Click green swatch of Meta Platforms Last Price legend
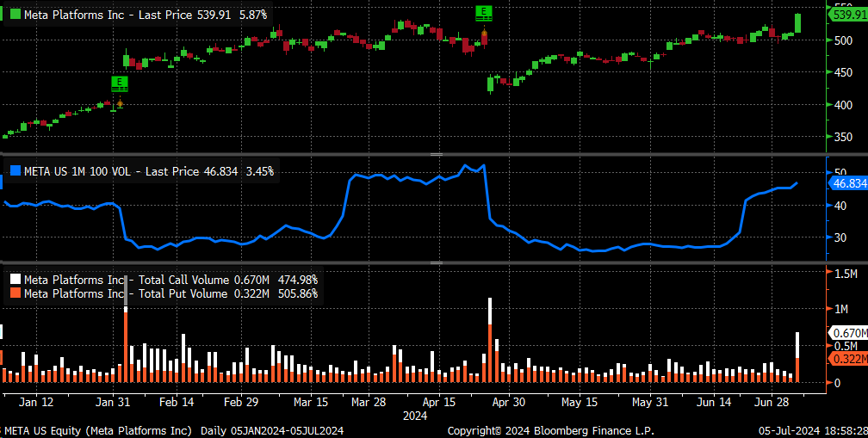The height and width of the screenshot is (438, 868). click(15, 15)
